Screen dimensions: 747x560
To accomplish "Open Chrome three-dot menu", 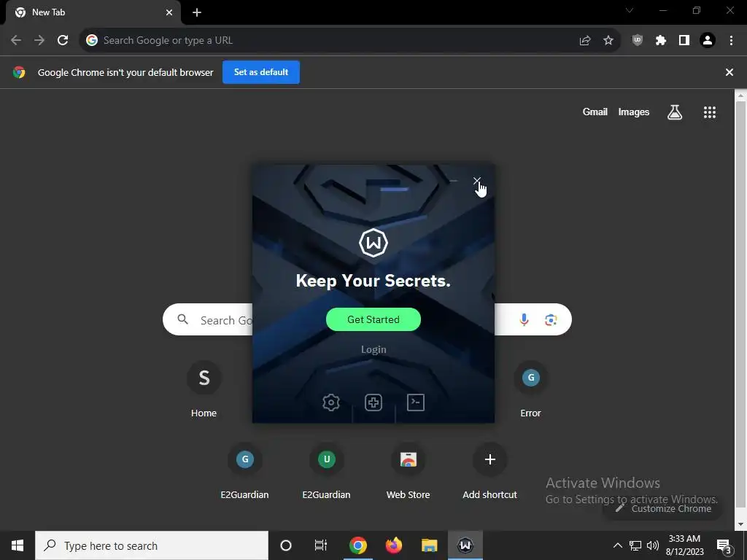I will 731,41.
